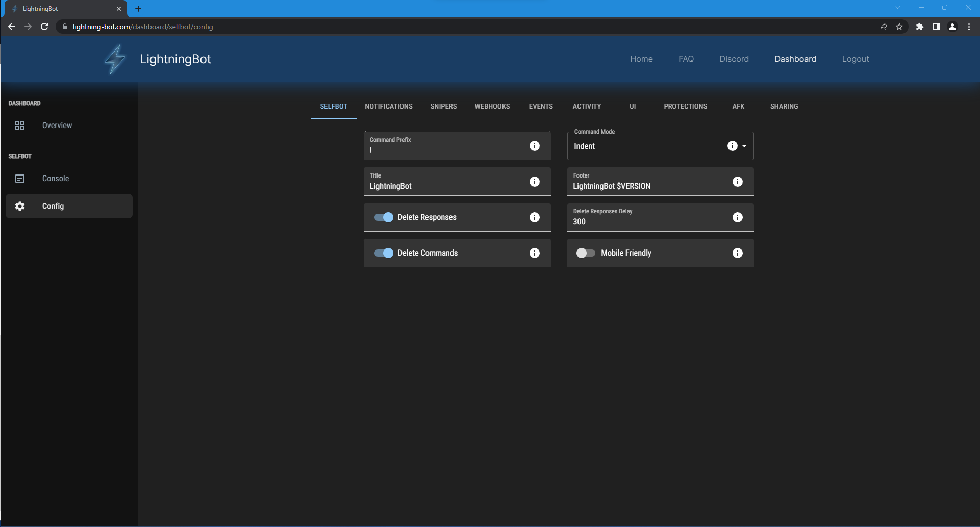Select the Config gear icon

(19, 206)
